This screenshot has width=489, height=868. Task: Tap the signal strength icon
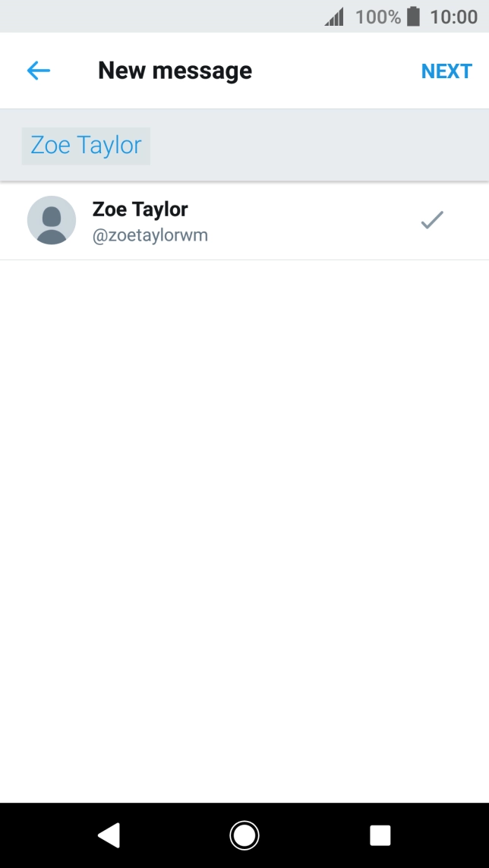coord(334,16)
